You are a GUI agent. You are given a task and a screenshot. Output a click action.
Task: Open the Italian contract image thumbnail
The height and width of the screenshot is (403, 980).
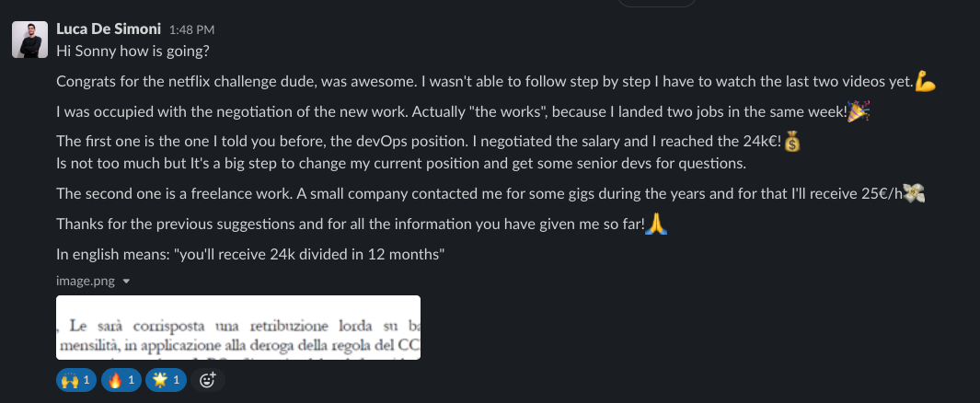point(238,327)
